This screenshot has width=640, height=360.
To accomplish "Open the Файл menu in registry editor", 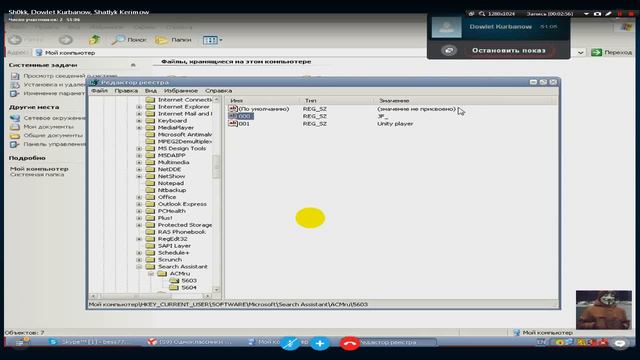I will pyautogui.click(x=99, y=91).
